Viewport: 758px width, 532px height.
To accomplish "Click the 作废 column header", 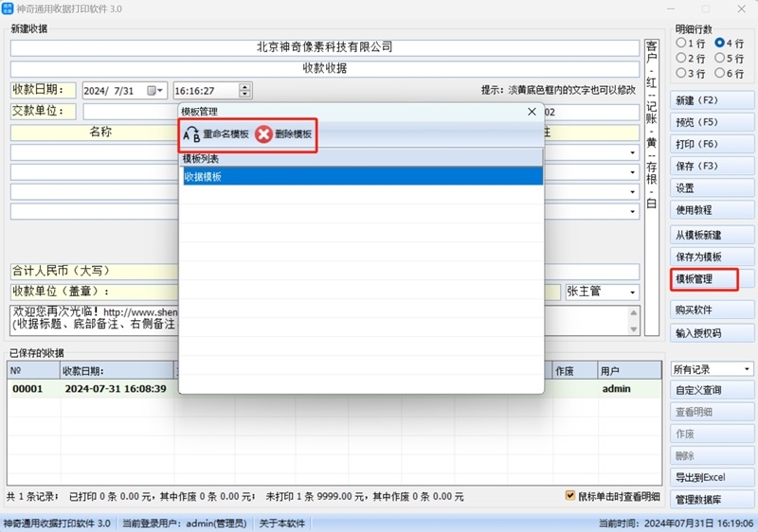I will (x=575, y=371).
